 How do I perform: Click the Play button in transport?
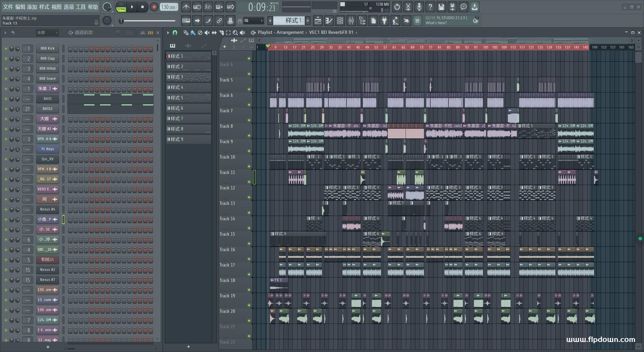[x=132, y=7]
